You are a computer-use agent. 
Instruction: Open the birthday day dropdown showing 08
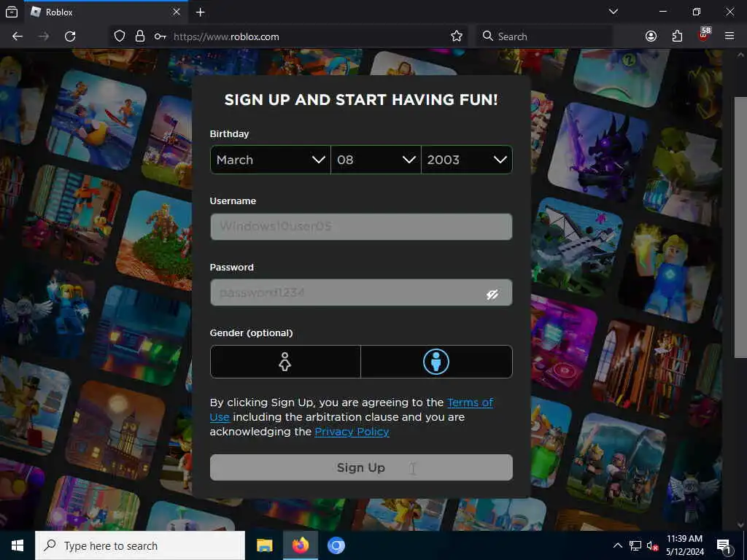click(376, 160)
